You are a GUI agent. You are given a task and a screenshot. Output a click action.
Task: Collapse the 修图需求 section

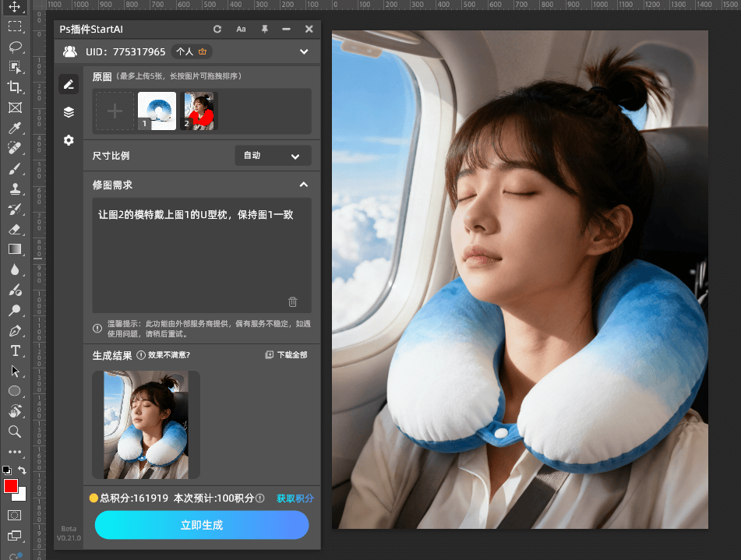pyautogui.click(x=304, y=185)
